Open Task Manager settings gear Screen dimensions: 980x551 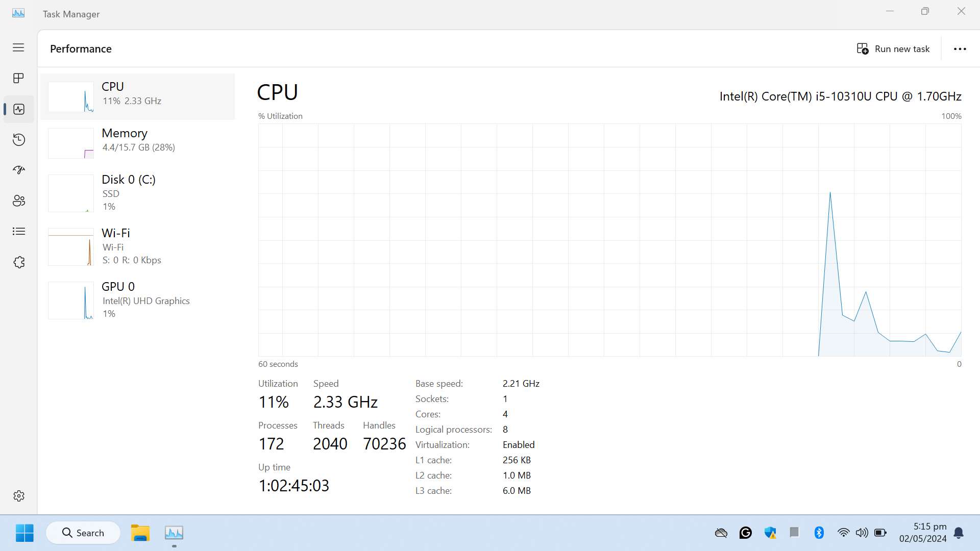click(x=19, y=496)
